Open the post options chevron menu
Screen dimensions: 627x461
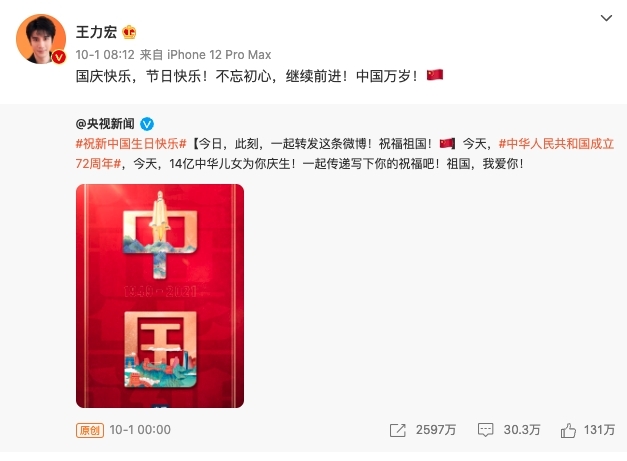click(606, 18)
